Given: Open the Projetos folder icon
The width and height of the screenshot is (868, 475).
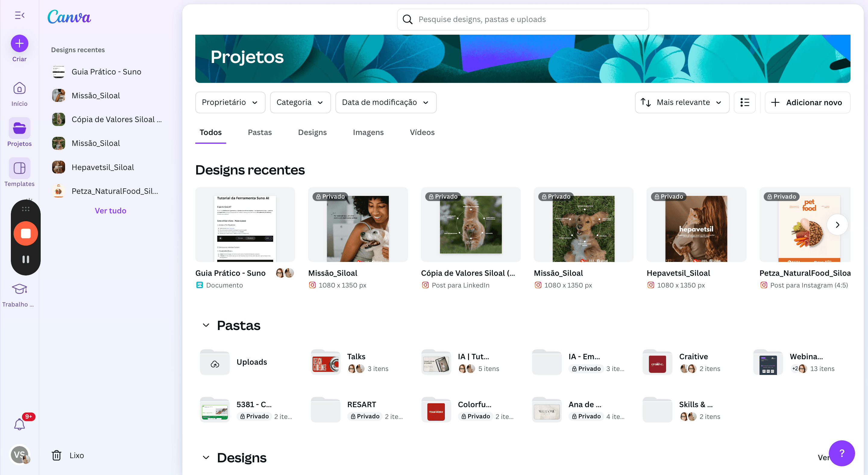Looking at the screenshot, I should tap(20, 128).
